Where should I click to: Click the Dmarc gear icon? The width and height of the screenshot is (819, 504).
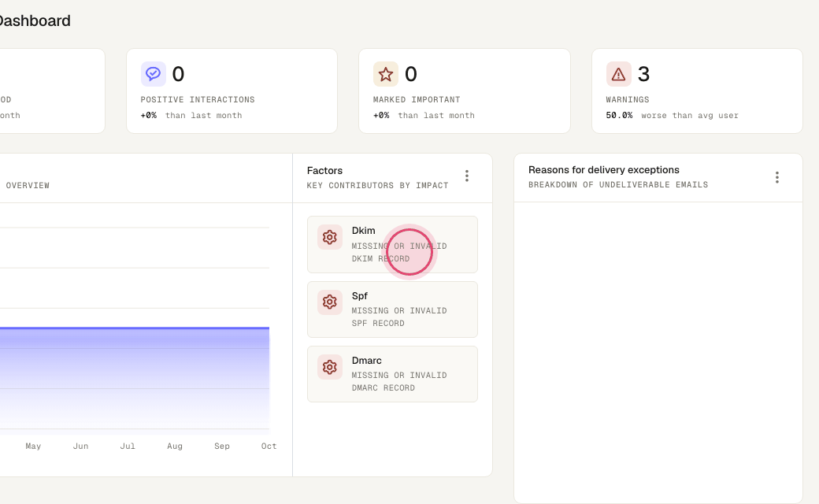[x=330, y=367]
